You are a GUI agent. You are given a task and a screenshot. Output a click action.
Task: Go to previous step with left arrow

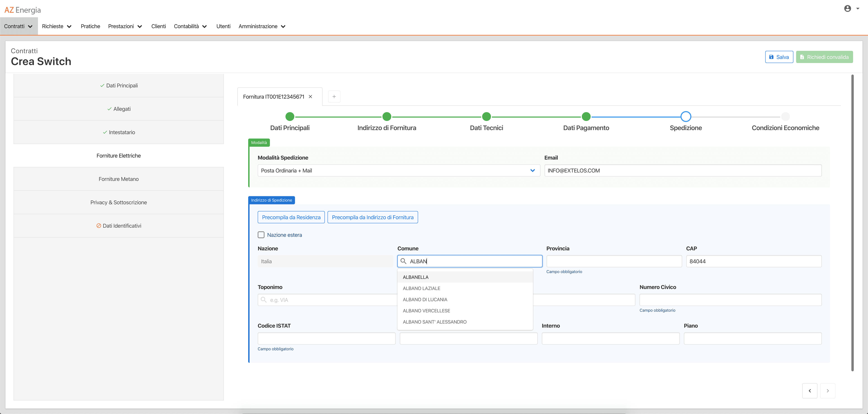click(x=810, y=391)
